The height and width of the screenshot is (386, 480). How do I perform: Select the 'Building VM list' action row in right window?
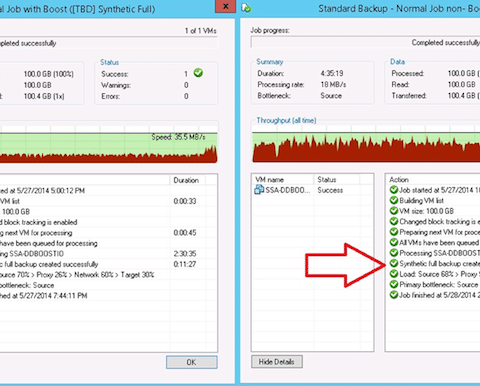pos(433,200)
